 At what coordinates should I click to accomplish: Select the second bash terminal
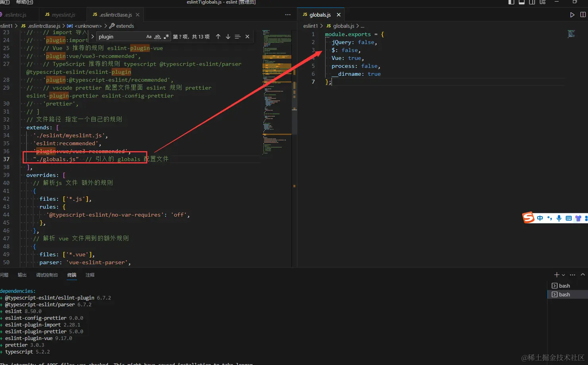[x=568, y=294]
